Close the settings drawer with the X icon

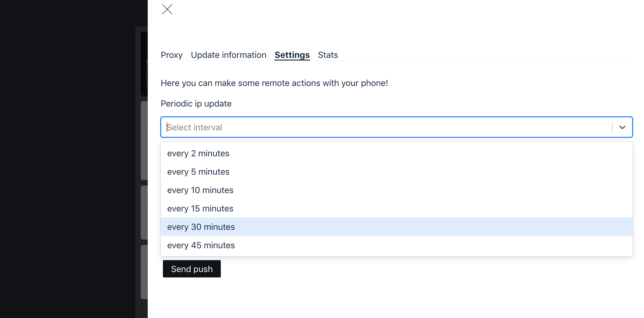click(x=167, y=9)
